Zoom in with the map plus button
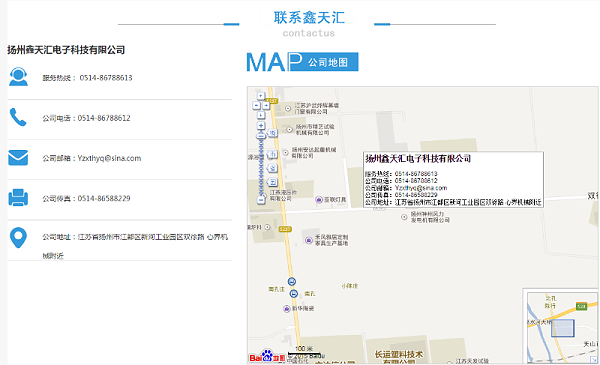This screenshot has height=365, width=600. point(261,125)
